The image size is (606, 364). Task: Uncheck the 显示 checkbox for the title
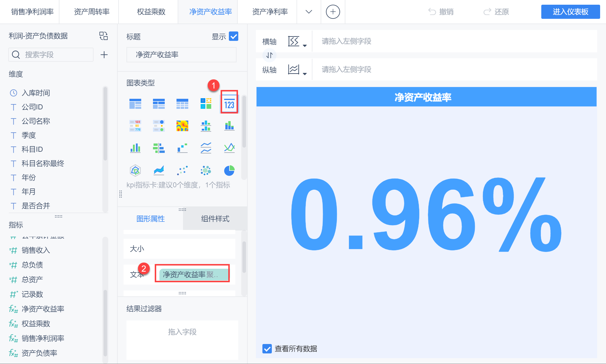pos(234,36)
